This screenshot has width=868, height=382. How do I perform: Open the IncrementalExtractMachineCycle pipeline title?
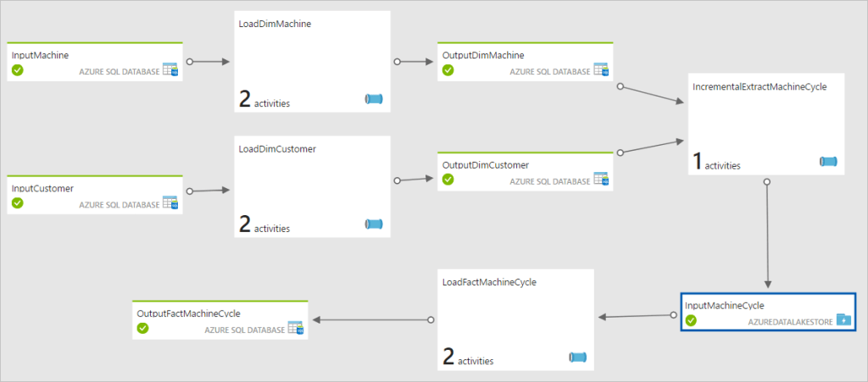(x=759, y=86)
